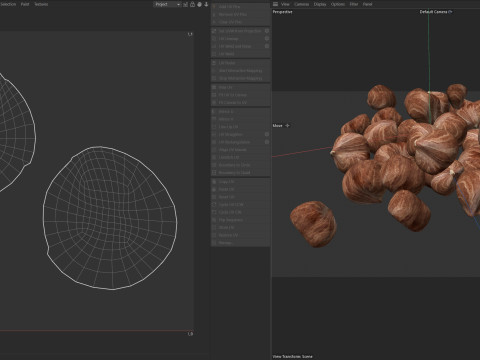Image resolution: width=480 pixels, height=360 pixels.
Task: Click the lock icon beside Project dropdown
Action: pyautogui.click(x=192, y=4)
